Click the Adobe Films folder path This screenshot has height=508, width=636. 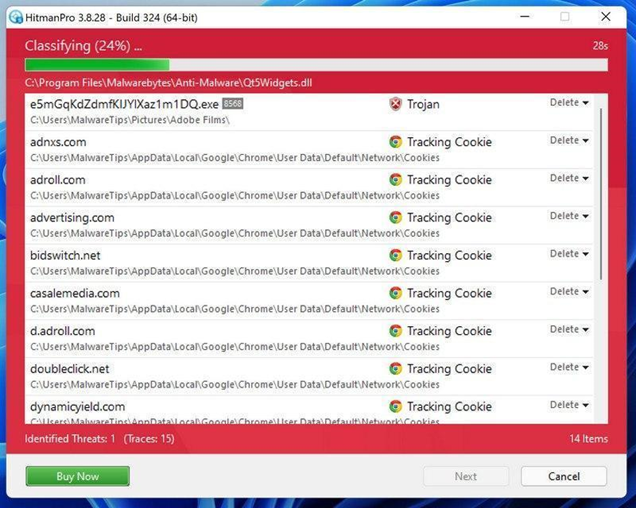[x=130, y=120]
